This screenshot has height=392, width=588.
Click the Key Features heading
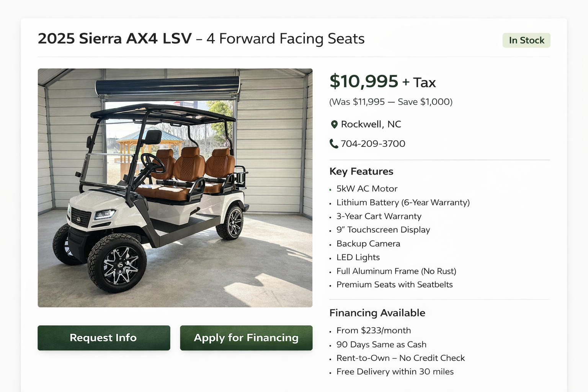click(x=361, y=171)
